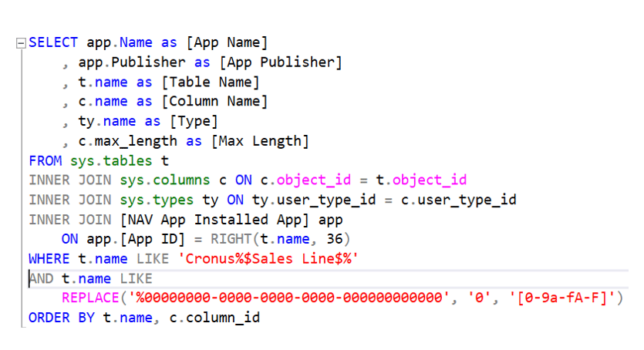Click the 'Cronus%$Sales Line$%' string literal
The image size is (644, 350).
click(x=268, y=259)
